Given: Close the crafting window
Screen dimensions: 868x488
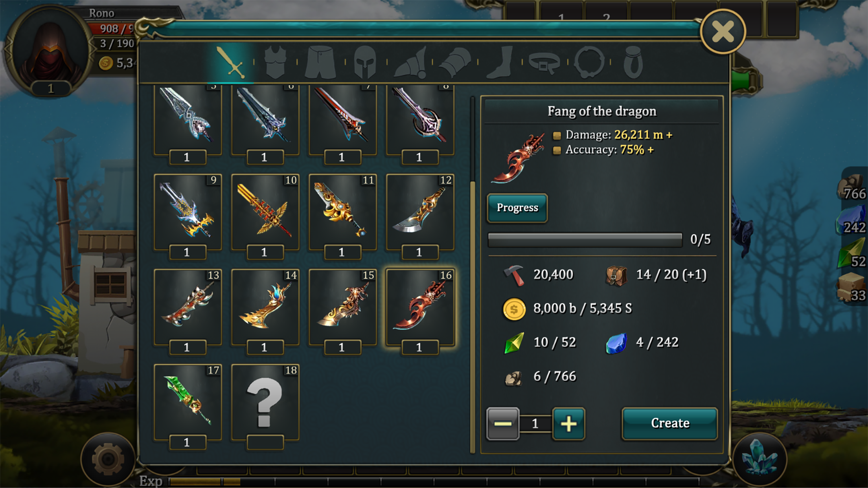Looking at the screenshot, I should (723, 31).
